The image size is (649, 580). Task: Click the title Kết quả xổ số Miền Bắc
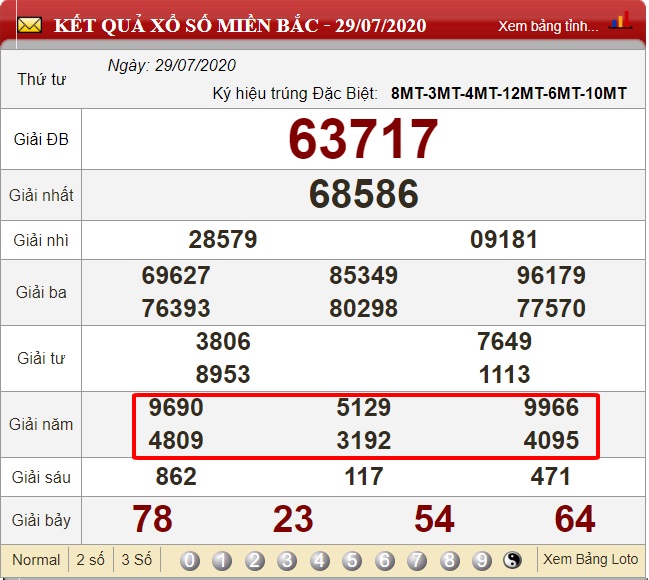pos(241,24)
